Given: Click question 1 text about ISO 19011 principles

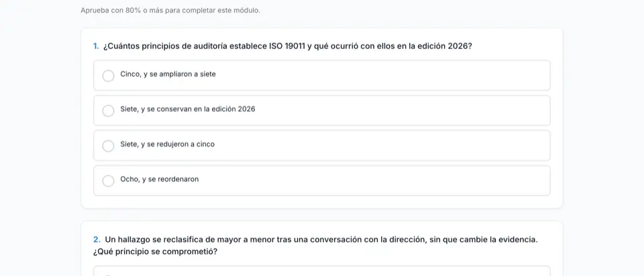Looking at the screenshot, I should pos(288,46).
